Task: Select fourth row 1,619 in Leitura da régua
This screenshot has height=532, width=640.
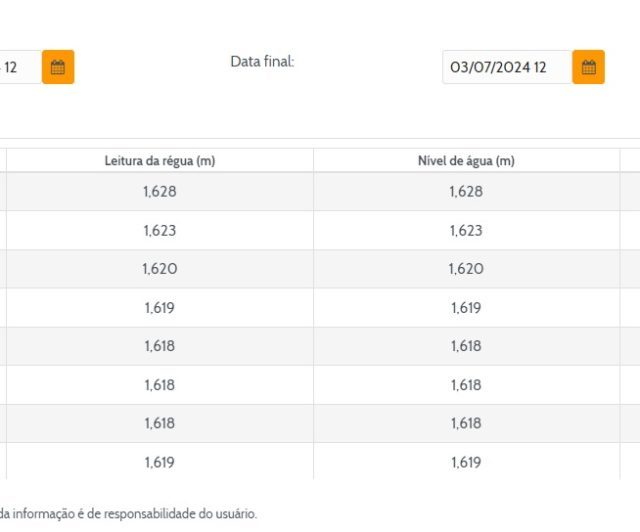Action: coord(159,308)
